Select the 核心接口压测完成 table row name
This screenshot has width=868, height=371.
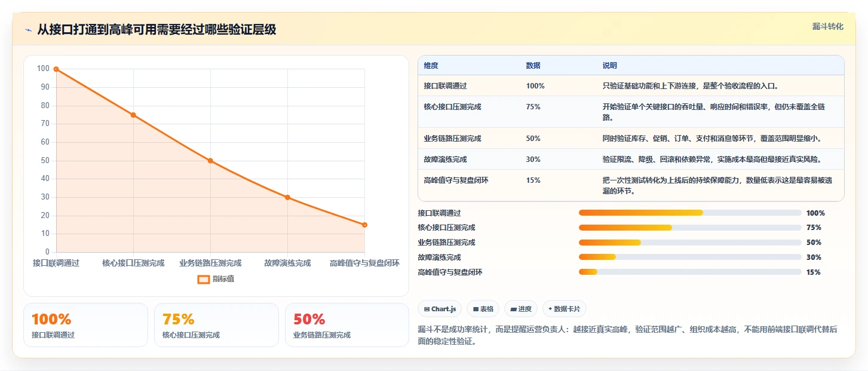(x=452, y=107)
